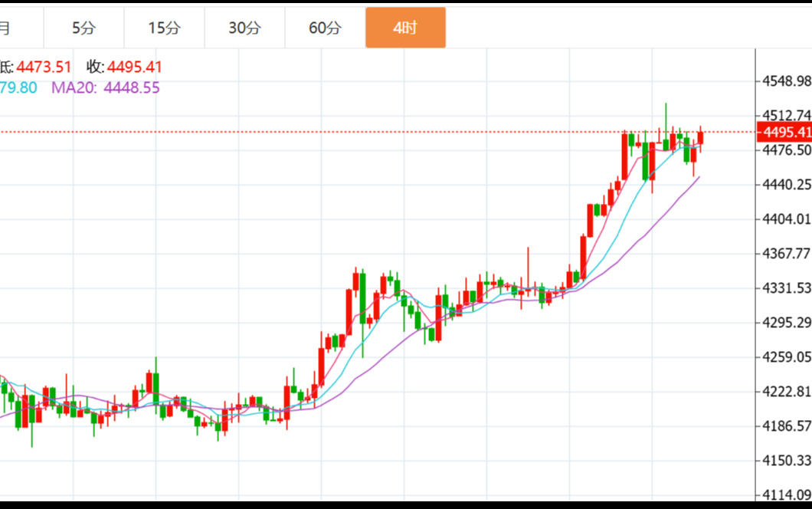
Task: Choose the 60分 interval tab
Action: point(325,28)
